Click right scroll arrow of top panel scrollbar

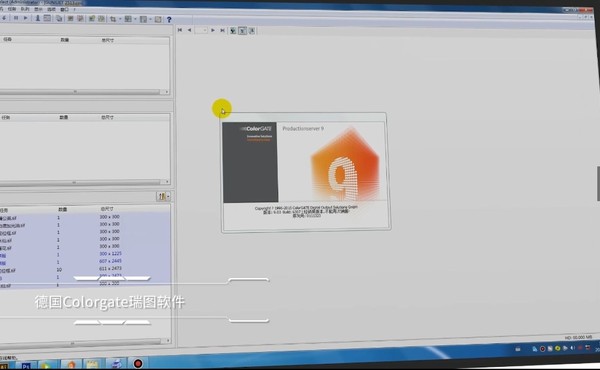click(166, 92)
